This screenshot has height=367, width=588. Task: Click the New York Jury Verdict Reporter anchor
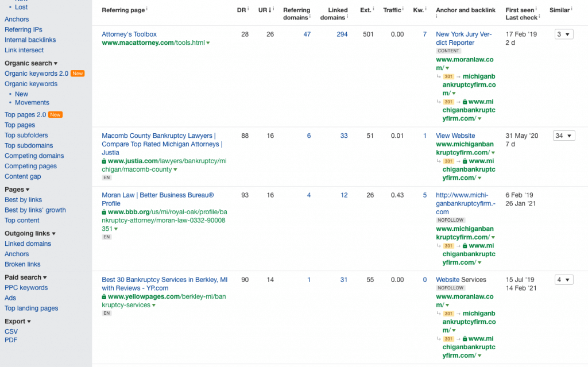[x=463, y=38]
